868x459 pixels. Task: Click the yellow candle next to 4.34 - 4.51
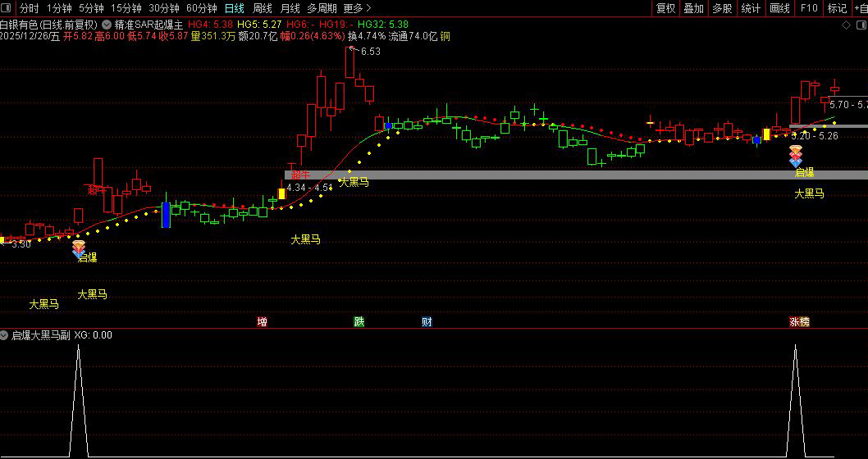click(281, 193)
